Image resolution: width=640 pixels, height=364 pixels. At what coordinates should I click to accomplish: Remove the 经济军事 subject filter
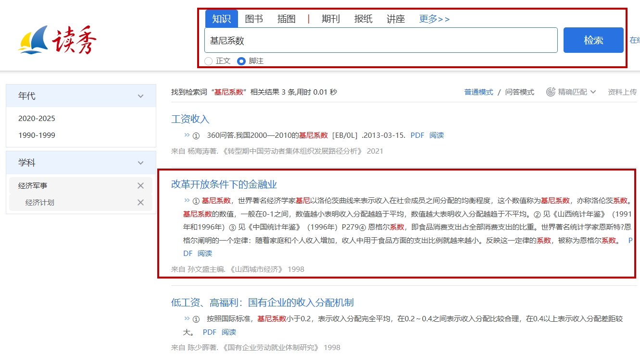(140, 186)
